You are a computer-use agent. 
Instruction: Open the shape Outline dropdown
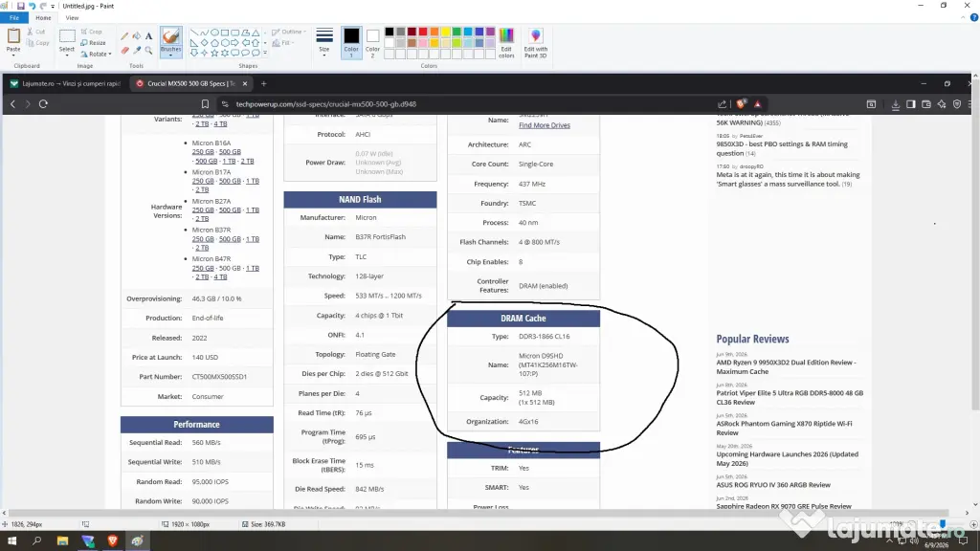tap(289, 32)
